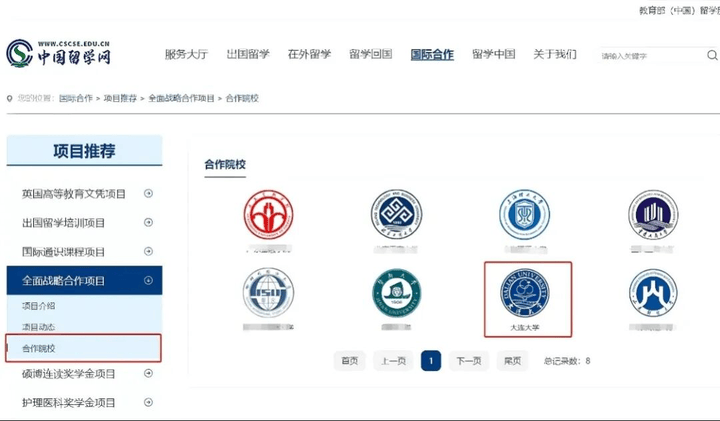Go to 国际合作 breadcrumb link
Screen dimensions: 720x421
pyautogui.click(x=76, y=98)
